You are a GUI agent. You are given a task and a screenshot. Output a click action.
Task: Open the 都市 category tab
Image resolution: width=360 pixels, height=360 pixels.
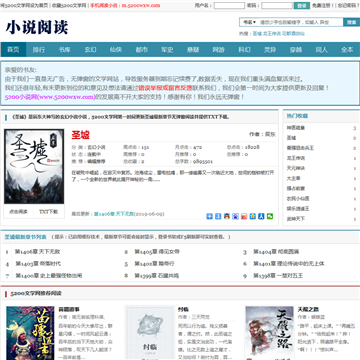point(141,50)
